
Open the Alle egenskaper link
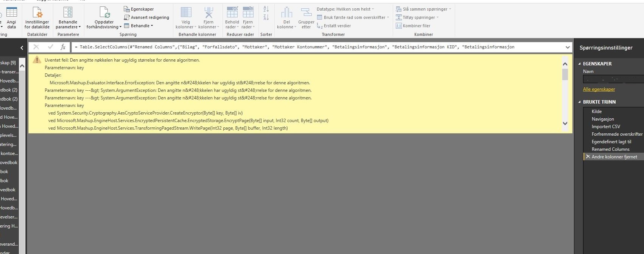(x=599, y=89)
